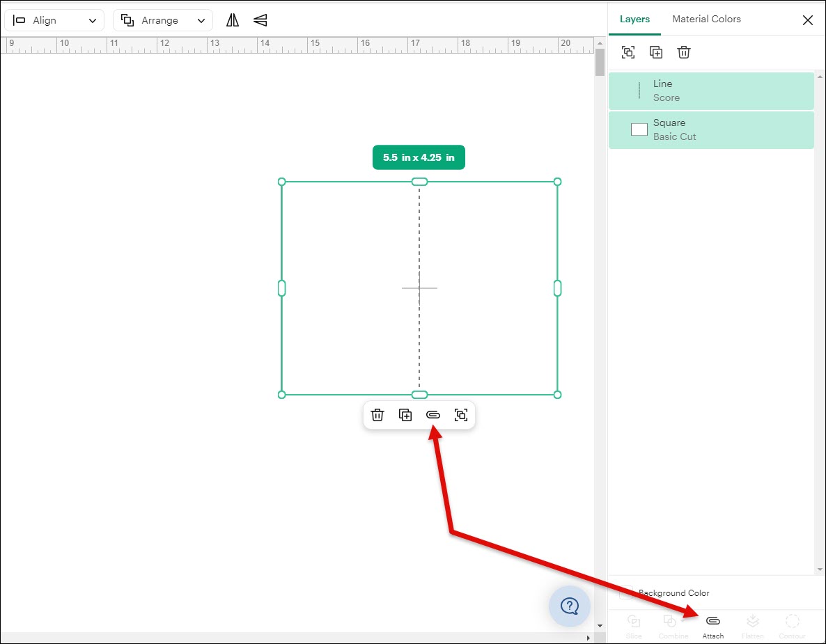Click Group icon in floating canvas toolbar
Image resolution: width=826 pixels, height=644 pixels.
coord(461,415)
